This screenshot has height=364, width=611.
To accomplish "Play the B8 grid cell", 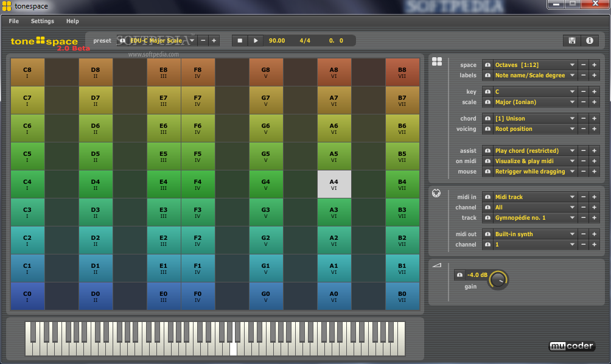I will (x=402, y=72).
